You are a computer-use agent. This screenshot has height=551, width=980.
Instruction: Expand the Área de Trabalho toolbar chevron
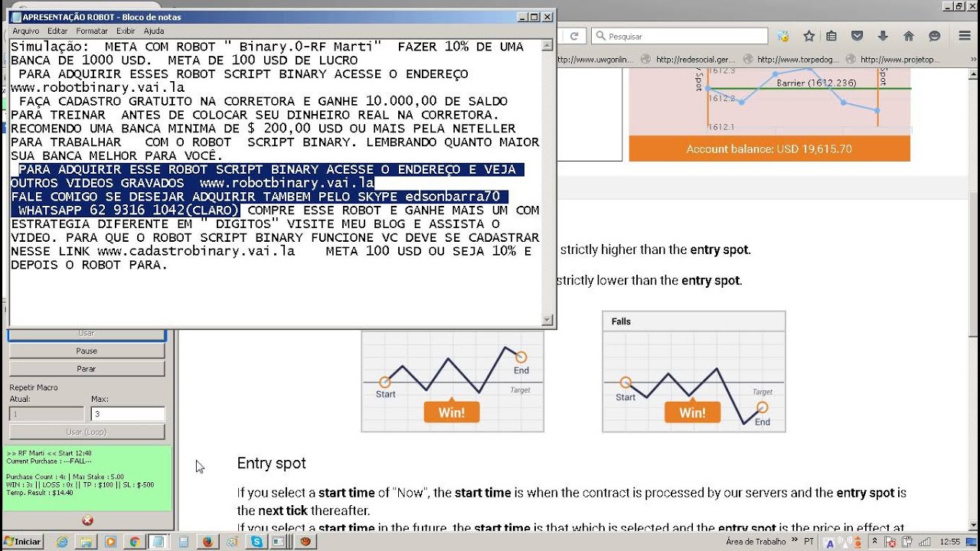click(x=793, y=541)
